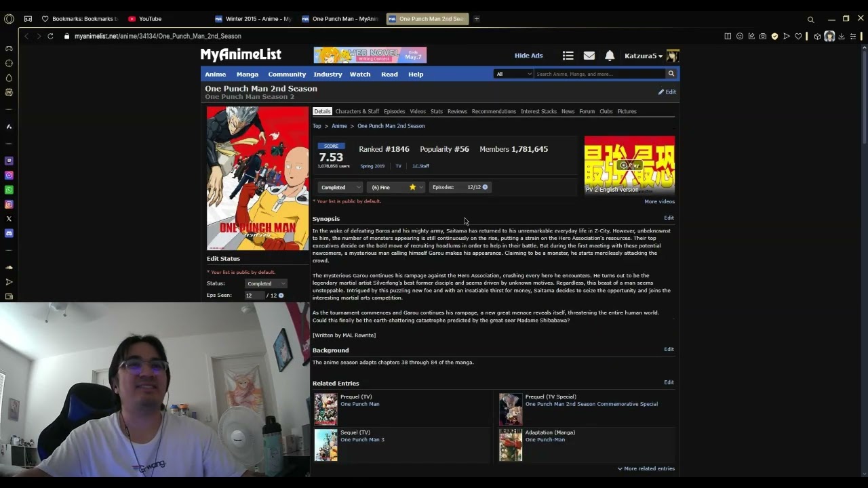Click the Anime breadcrumb link
Screen dimensions: 868x488
(339, 126)
